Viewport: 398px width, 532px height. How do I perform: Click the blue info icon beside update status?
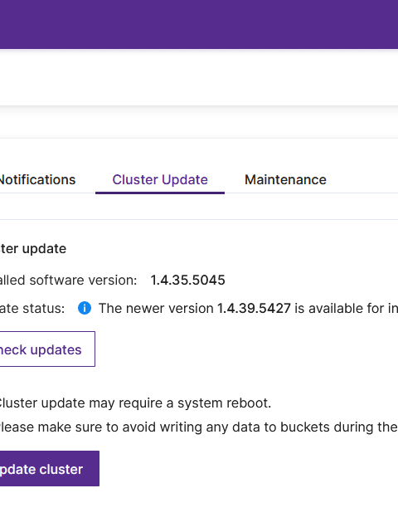point(85,308)
